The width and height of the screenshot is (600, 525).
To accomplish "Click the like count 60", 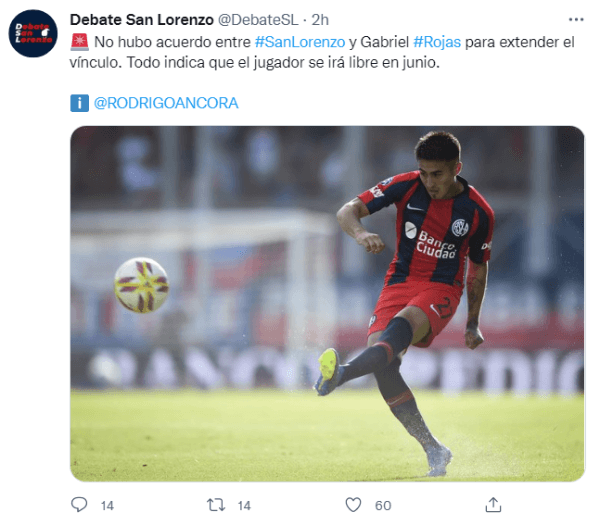I will (x=383, y=506).
